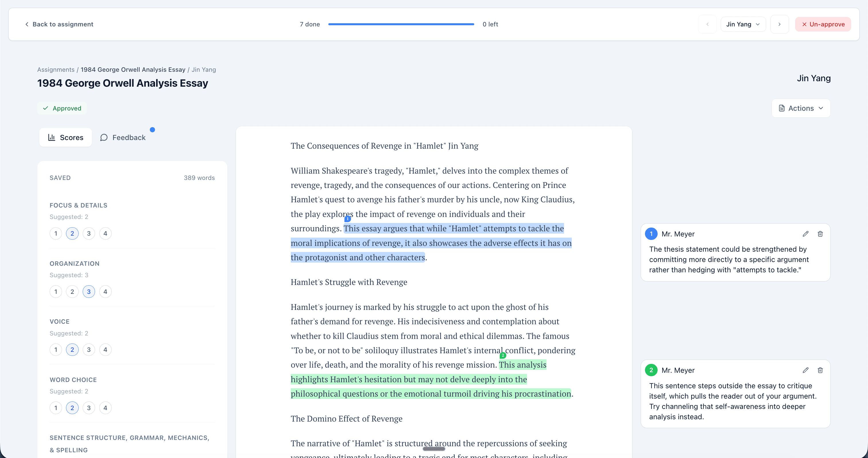
Task: Open the Jin Yang student selector dropdown
Action: (743, 24)
